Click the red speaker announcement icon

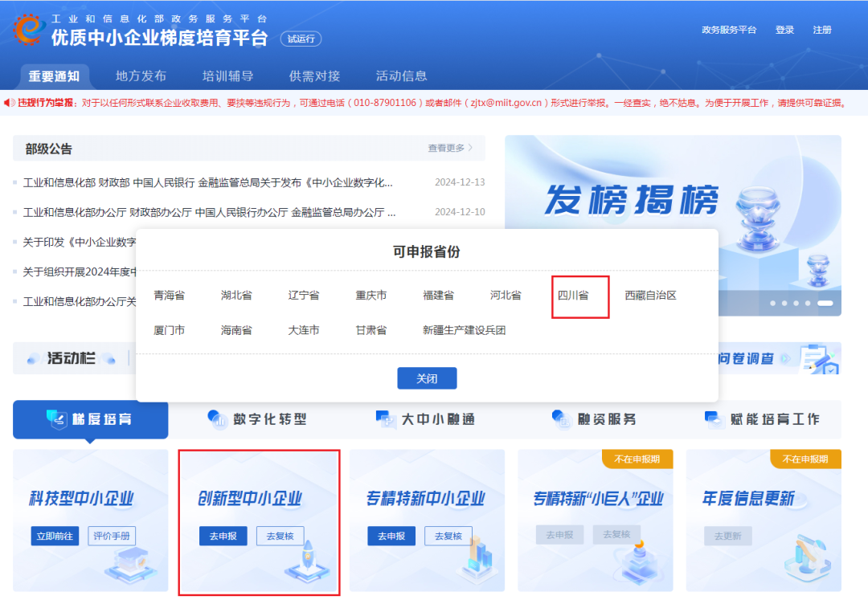(10, 103)
